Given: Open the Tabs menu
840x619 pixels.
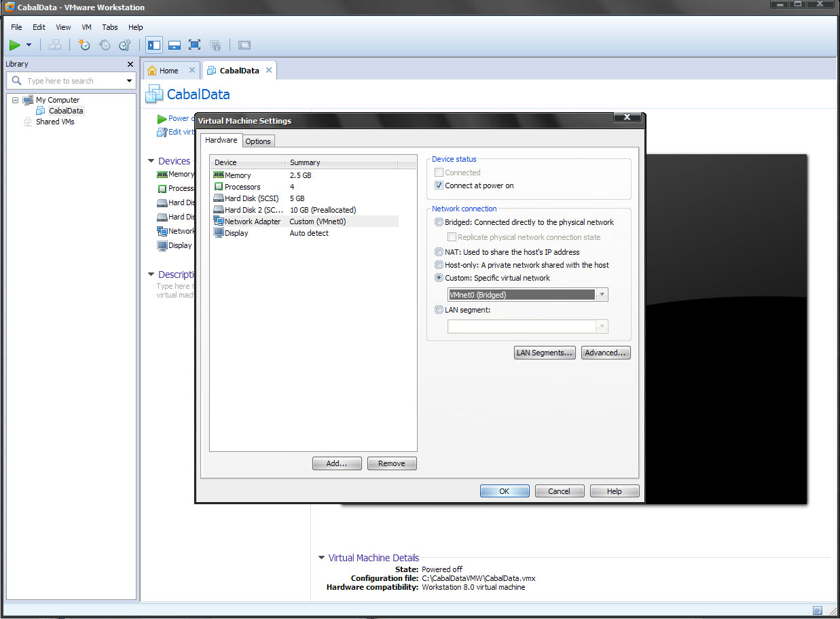Looking at the screenshot, I should (x=110, y=27).
